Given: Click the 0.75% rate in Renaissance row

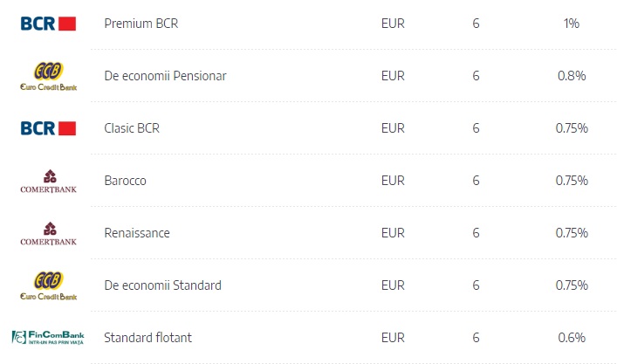Looking at the screenshot, I should coord(572,233).
